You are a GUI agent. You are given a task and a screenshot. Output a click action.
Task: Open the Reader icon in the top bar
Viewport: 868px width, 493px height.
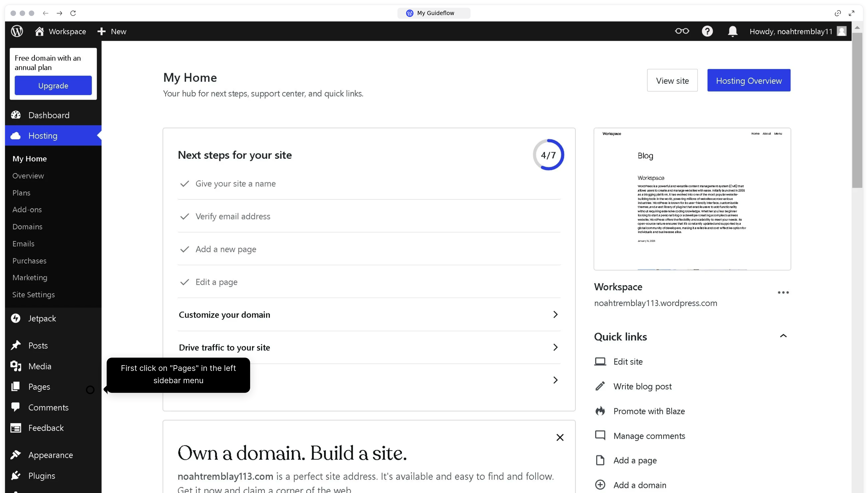[x=682, y=31]
